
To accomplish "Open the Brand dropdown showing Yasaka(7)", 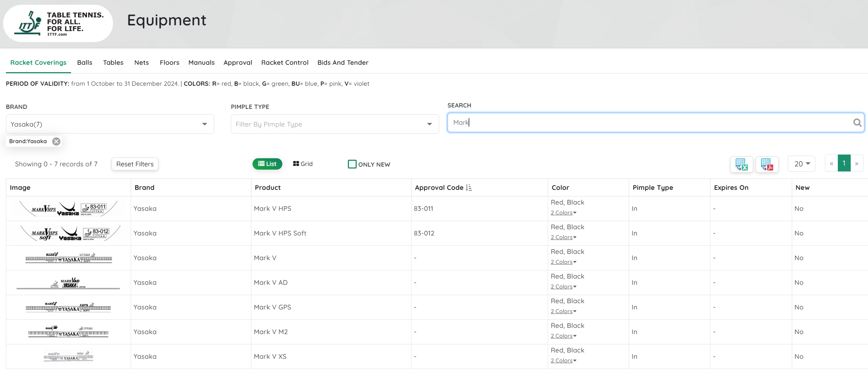I will [110, 124].
